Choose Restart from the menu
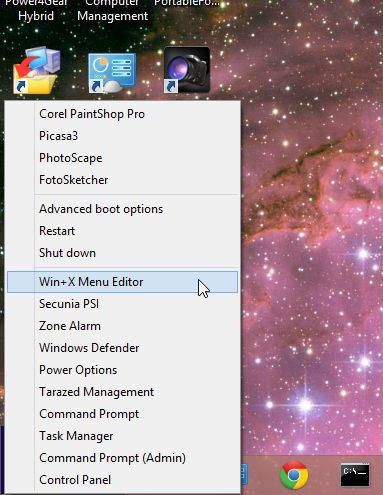This screenshot has width=383, height=495. tap(123, 231)
